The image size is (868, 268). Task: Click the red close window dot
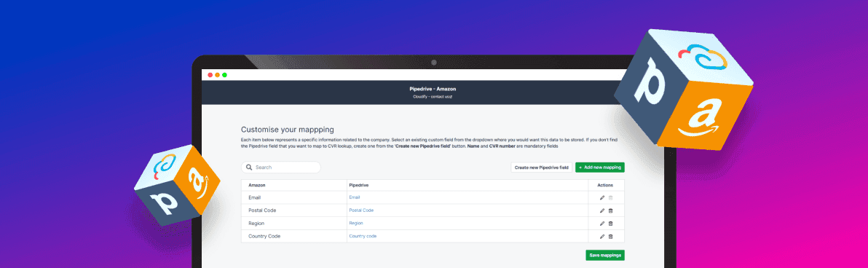pos(210,75)
